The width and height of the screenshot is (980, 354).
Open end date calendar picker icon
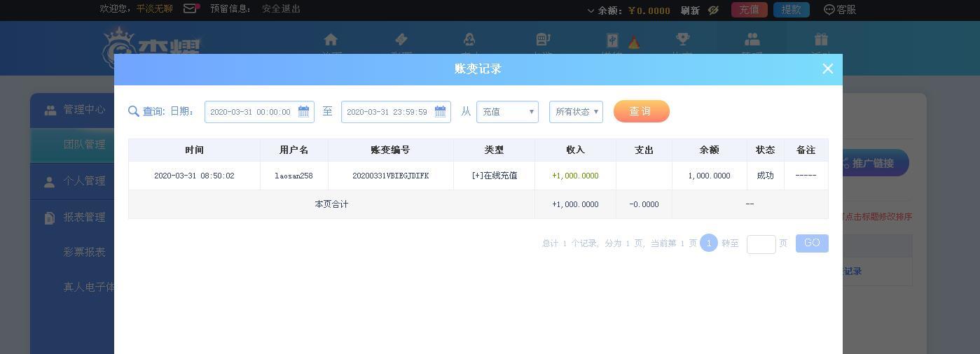pyautogui.click(x=440, y=111)
